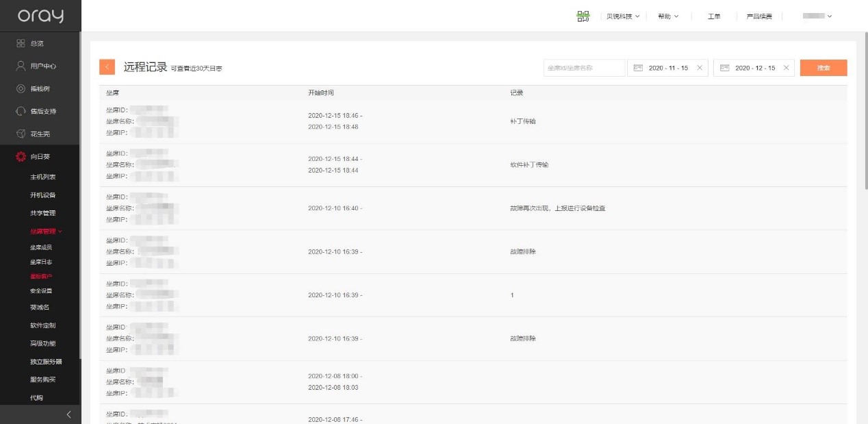The height and width of the screenshot is (424, 868).
Task: Click the 开始时间 column header
Action: pos(321,92)
